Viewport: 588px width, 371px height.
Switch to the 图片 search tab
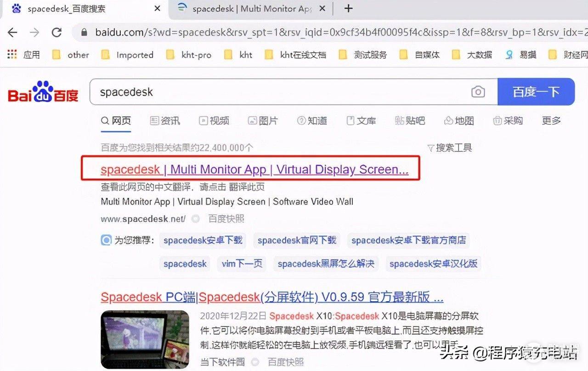tap(263, 120)
